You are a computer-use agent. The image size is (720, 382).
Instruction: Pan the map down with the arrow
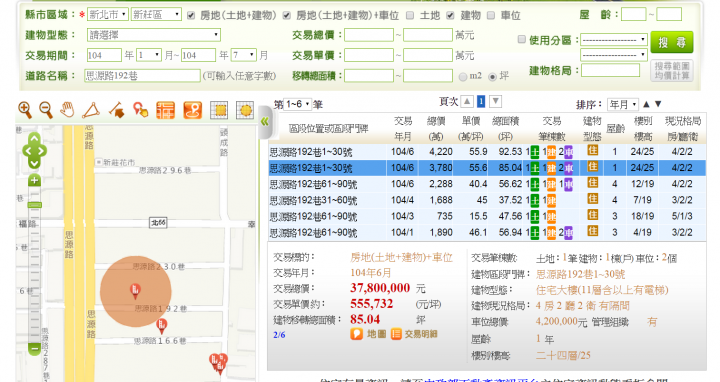point(34,163)
